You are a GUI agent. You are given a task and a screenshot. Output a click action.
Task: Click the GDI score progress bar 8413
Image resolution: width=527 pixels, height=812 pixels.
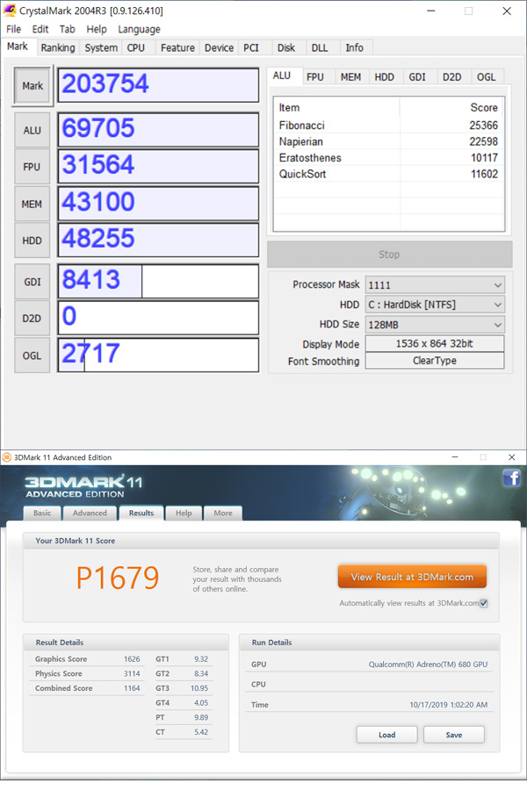(158, 282)
